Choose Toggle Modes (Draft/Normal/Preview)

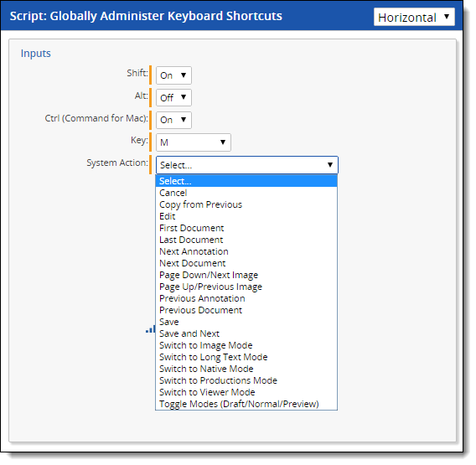click(x=246, y=404)
